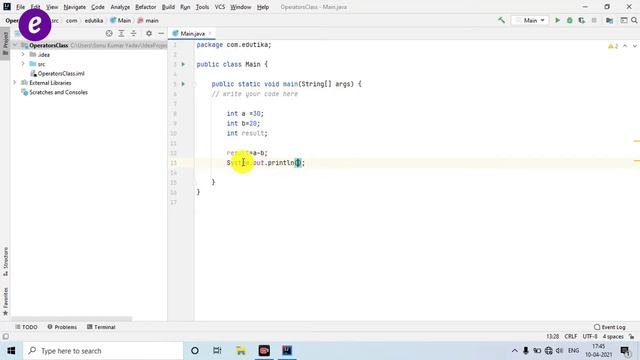Click the CRLF line separator selector
This screenshot has height=360, width=640.
571,337
